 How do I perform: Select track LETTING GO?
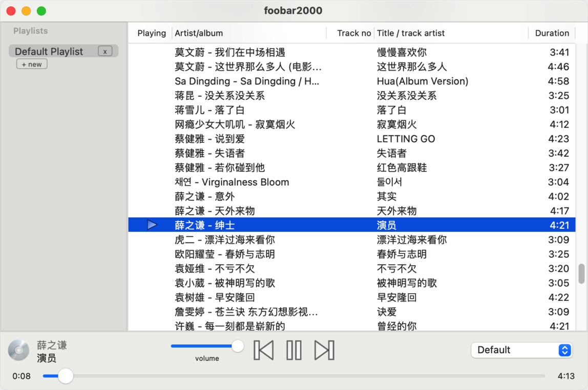point(406,139)
